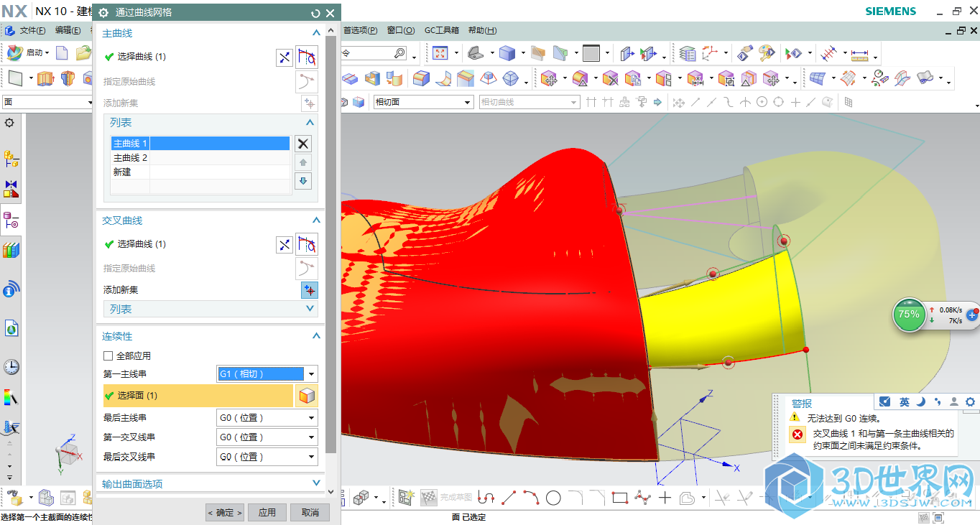This screenshot has width=980, height=525.
Task: Click the 取消 button
Action: coord(310,512)
